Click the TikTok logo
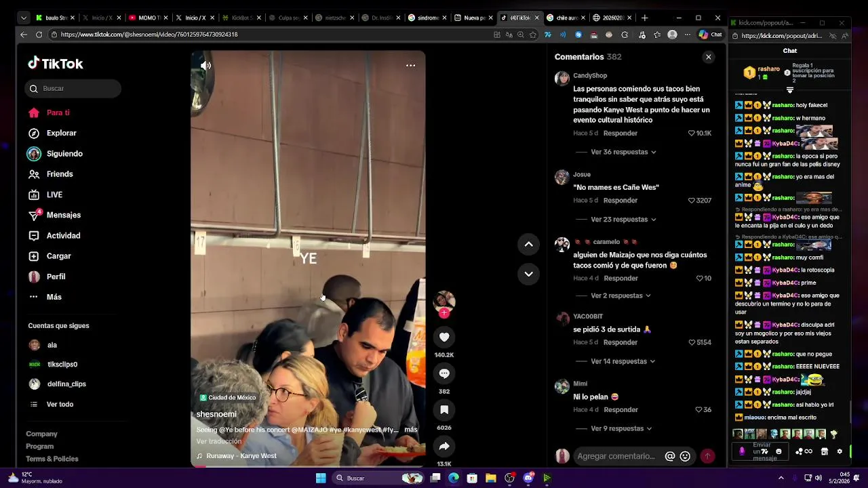The width and height of the screenshot is (868, 488). (x=56, y=63)
